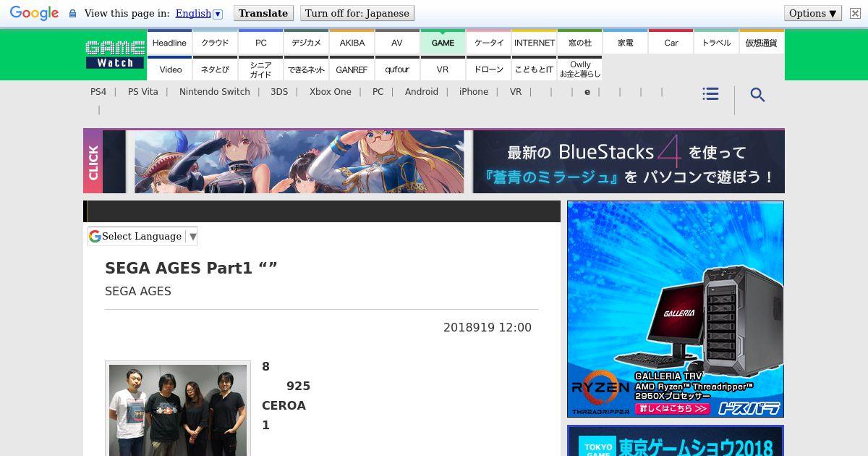
Task: Turn off translation for Japanese
Action: tap(357, 13)
